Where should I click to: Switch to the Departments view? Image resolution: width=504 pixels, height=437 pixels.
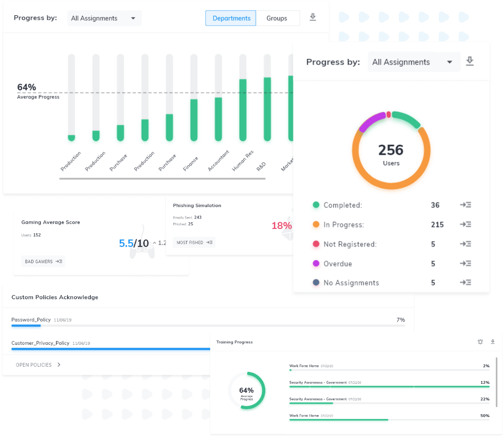tap(231, 18)
